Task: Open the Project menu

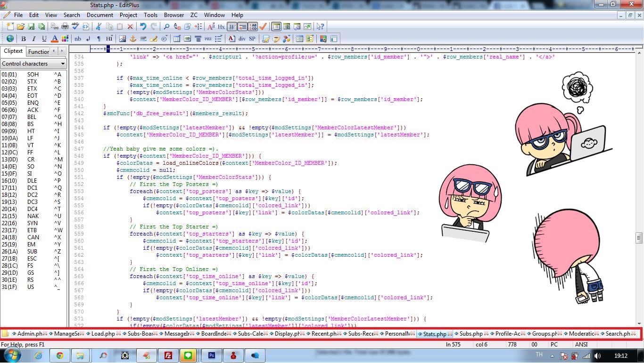Action: tap(128, 15)
